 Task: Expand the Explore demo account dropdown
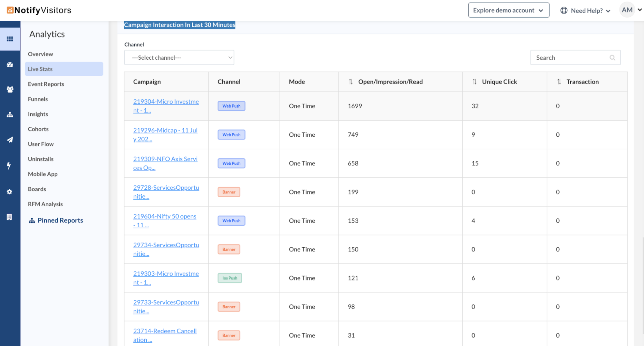[x=508, y=10]
